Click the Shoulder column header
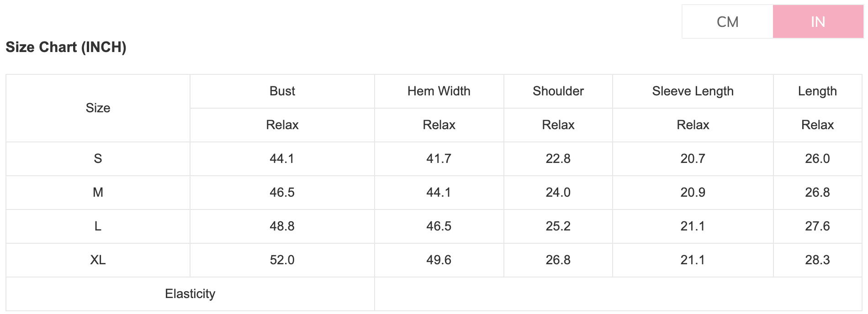This screenshot has width=868, height=314. pos(558,91)
